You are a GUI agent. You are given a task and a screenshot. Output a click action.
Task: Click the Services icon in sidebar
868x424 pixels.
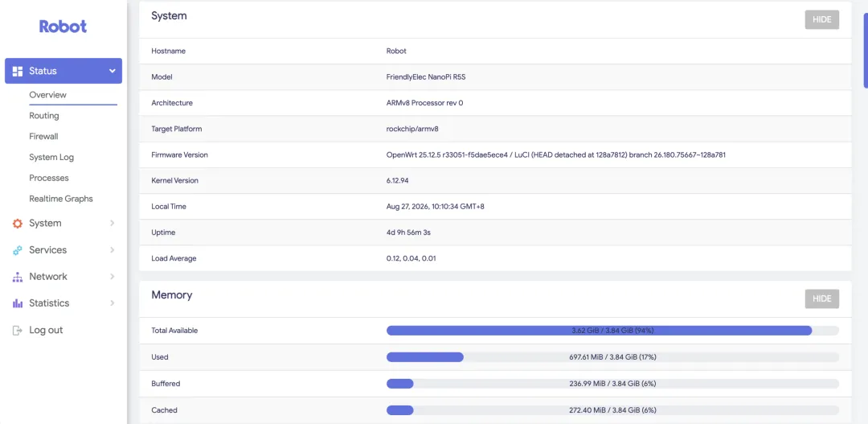[18, 250]
